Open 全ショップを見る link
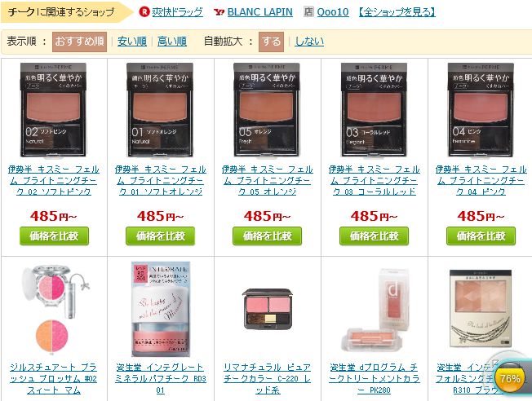 (397, 12)
